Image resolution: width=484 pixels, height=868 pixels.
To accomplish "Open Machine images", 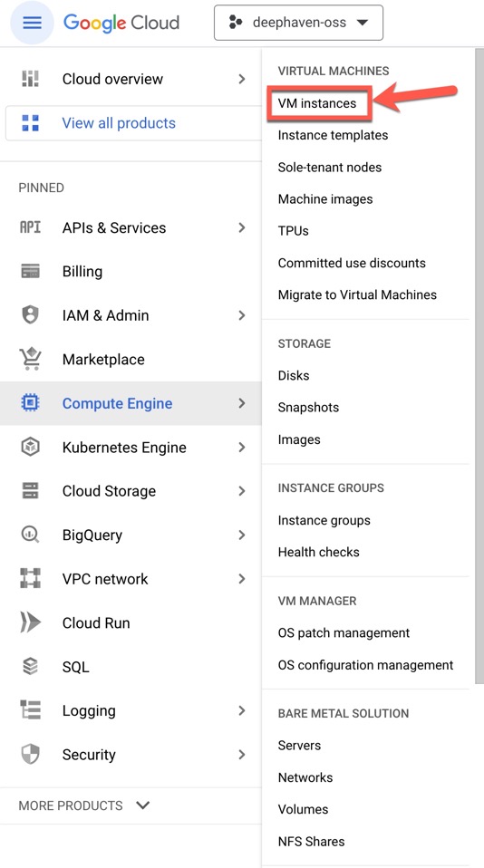I will pos(325,199).
